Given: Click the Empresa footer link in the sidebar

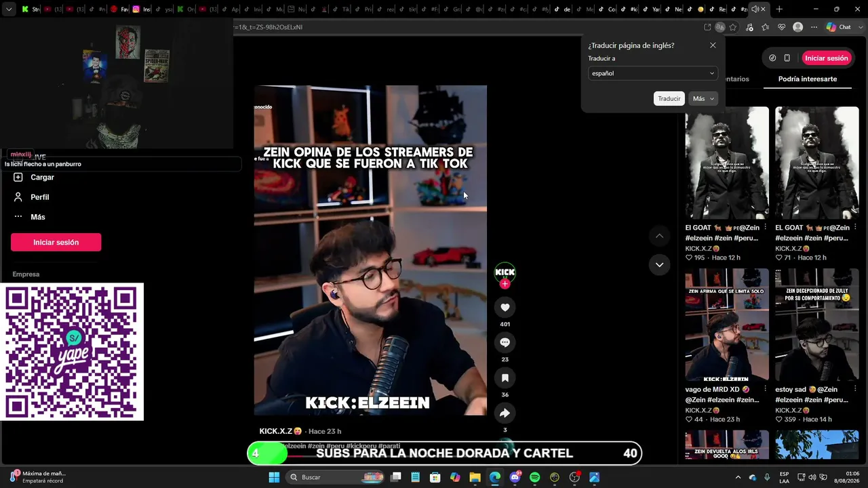Looking at the screenshot, I should click(26, 274).
